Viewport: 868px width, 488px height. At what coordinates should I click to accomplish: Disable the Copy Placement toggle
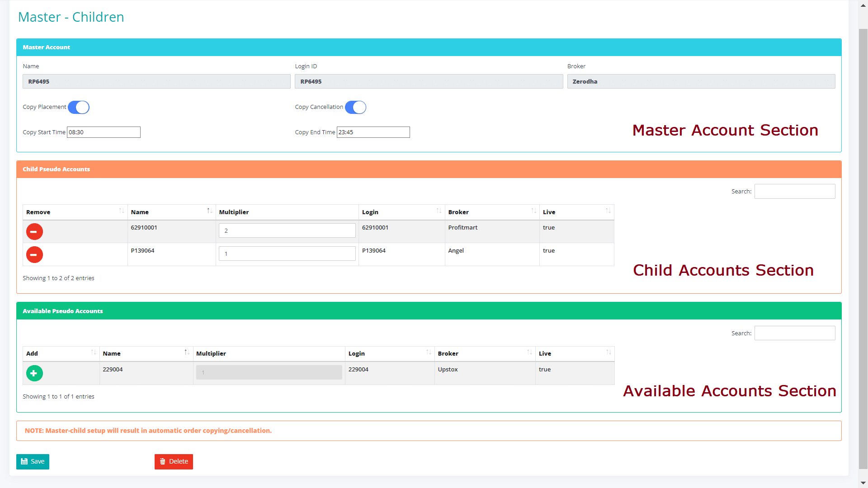point(79,107)
